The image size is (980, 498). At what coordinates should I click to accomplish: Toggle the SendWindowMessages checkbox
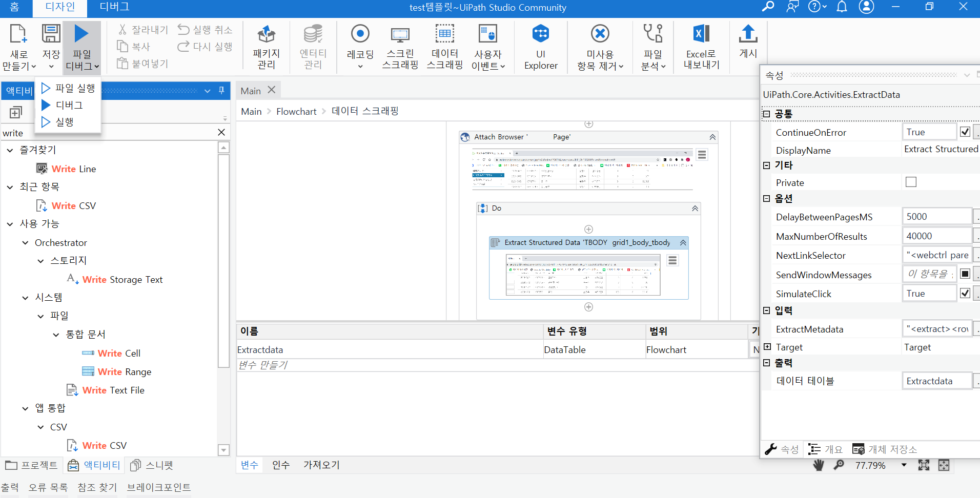pyautogui.click(x=965, y=274)
